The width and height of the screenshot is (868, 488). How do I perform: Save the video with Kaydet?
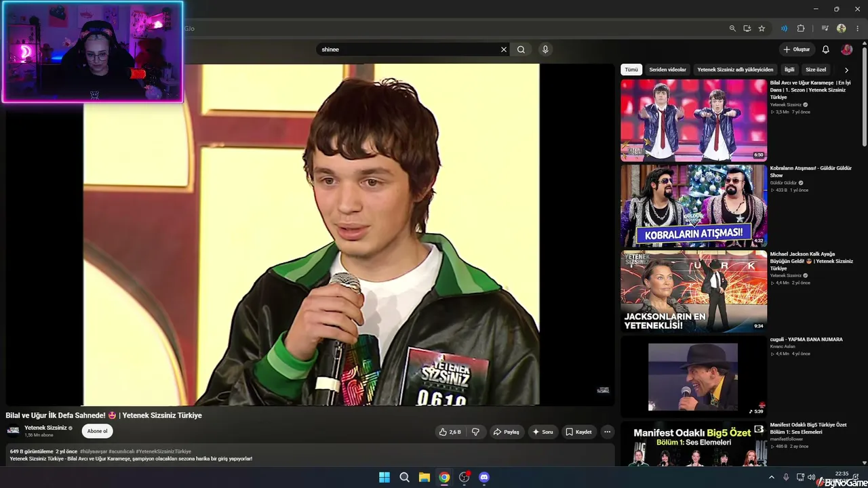tap(578, 432)
